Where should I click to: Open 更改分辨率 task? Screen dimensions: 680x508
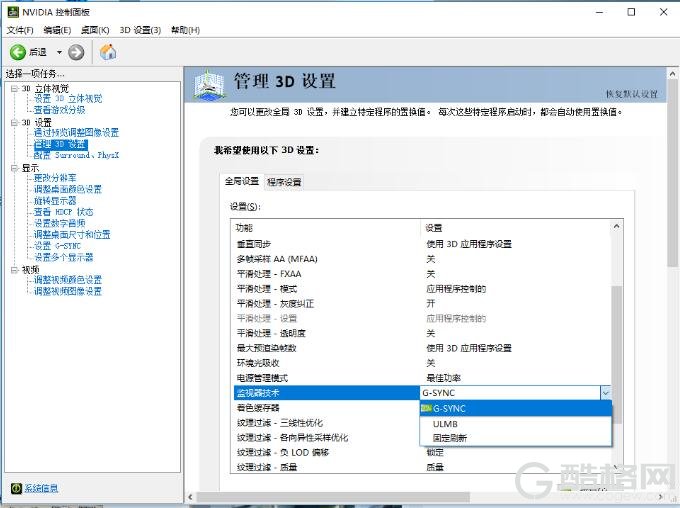coord(55,178)
